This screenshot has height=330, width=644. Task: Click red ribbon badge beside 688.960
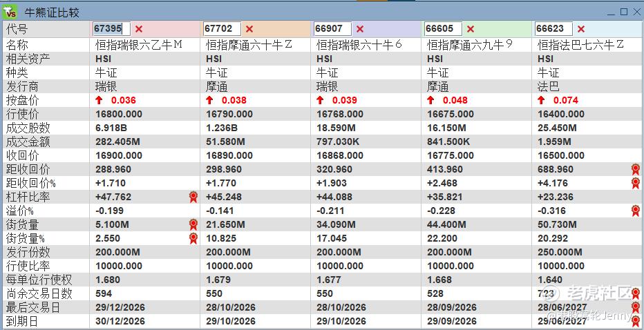[636, 169]
